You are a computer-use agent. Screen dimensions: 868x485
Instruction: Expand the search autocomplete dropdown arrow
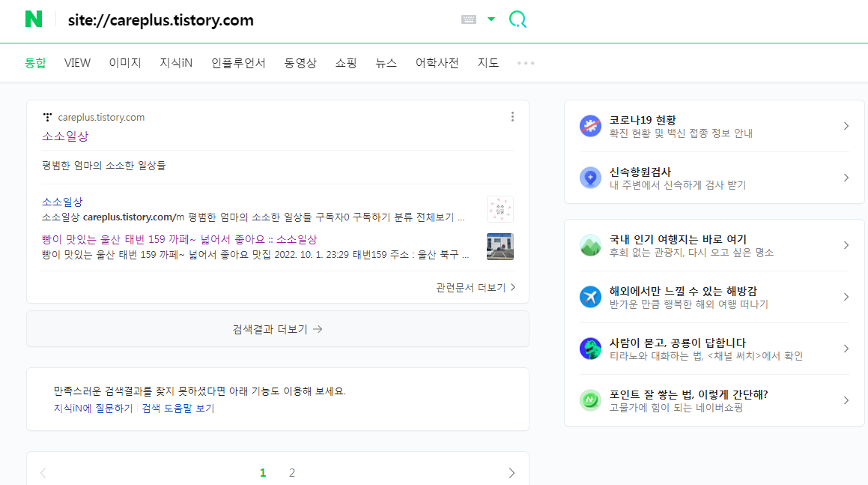(x=491, y=19)
